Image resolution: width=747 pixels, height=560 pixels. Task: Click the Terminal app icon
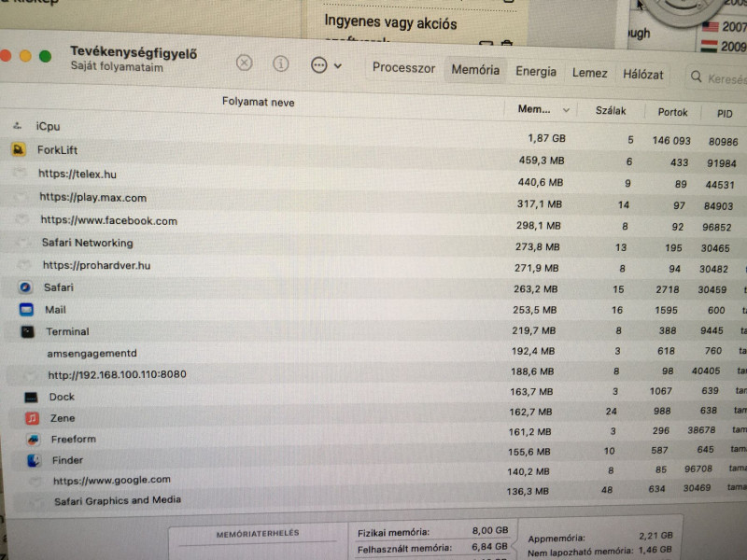[28, 331]
